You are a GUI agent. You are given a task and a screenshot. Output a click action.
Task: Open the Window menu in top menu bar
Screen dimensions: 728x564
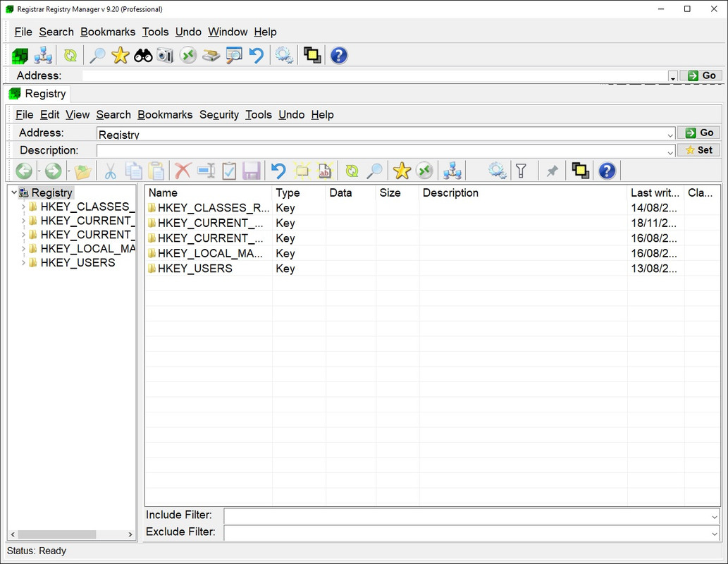point(228,32)
